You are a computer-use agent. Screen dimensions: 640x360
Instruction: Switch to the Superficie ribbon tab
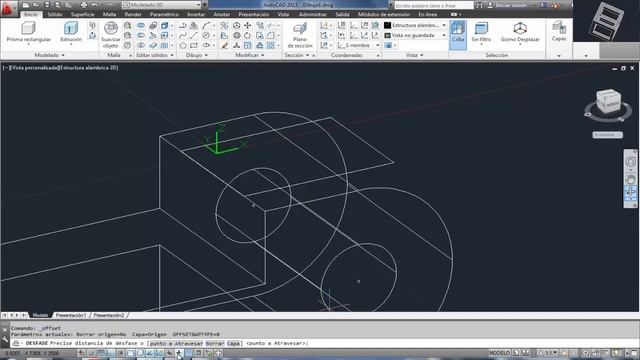tap(82, 14)
